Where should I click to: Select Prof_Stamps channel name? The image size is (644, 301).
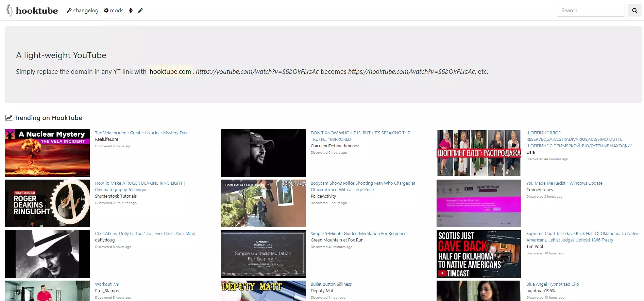106,291
